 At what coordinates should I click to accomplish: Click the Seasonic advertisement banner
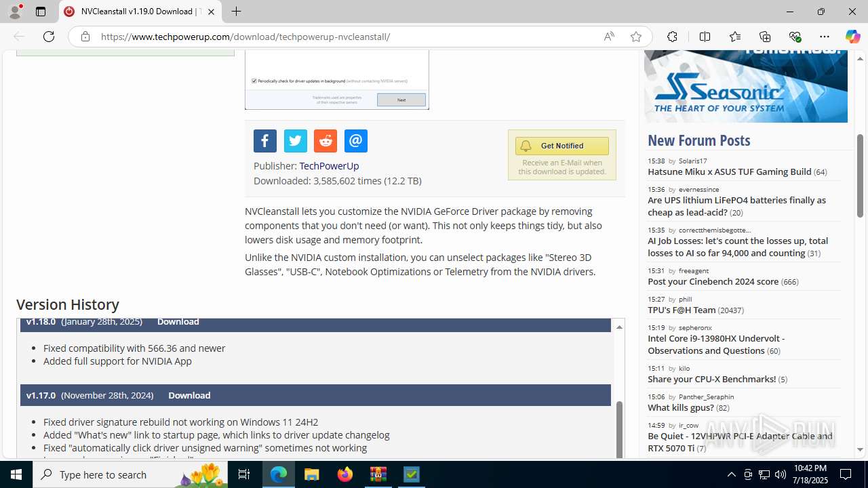[x=746, y=86]
